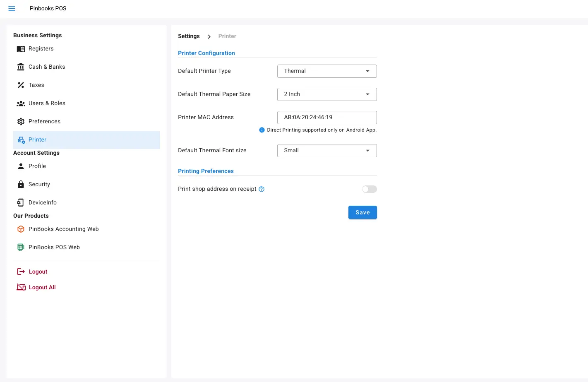Click the PinBooks Accounting Web product icon

click(21, 229)
